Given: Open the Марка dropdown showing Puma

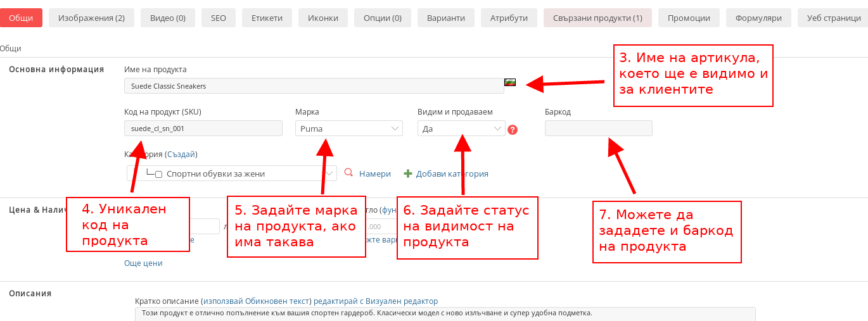Looking at the screenshot, I should (348, 129).
